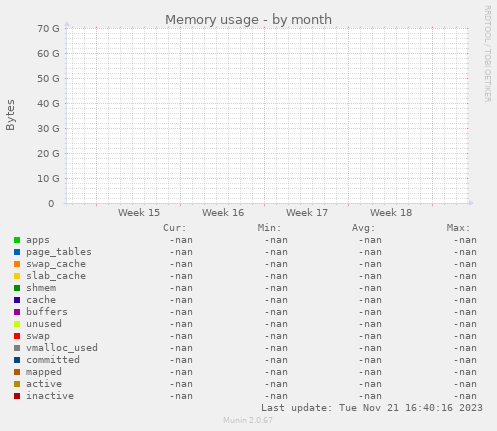Click the 'Cur:' column header
Image resolution: width=497 pixels, height=431 pixels.
pos(174,228)
